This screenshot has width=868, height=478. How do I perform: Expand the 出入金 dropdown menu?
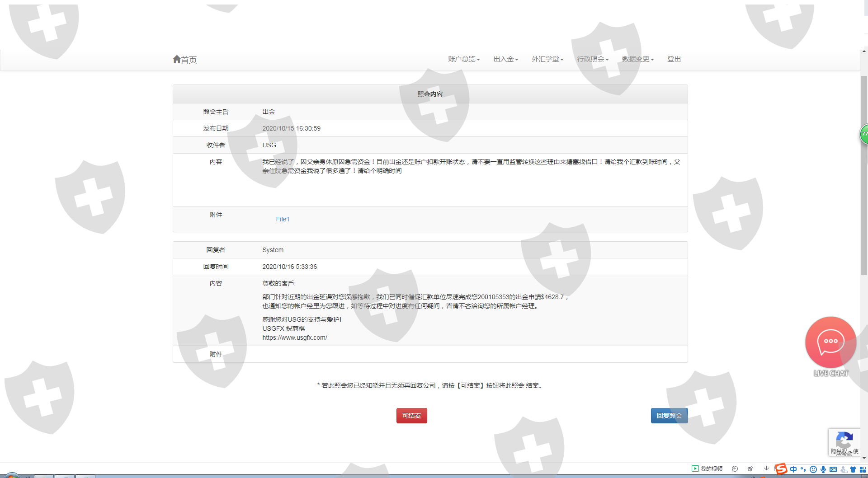coord(505,59)
